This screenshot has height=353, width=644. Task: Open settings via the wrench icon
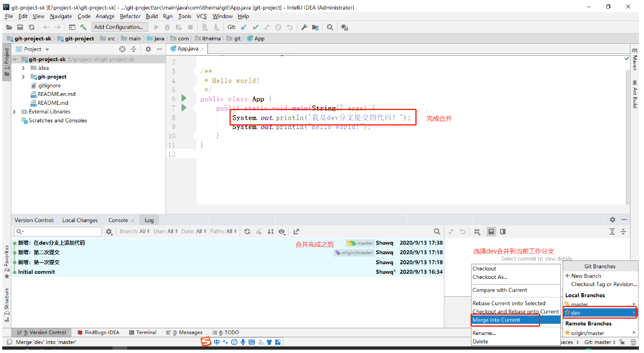(x=304, y=27)
